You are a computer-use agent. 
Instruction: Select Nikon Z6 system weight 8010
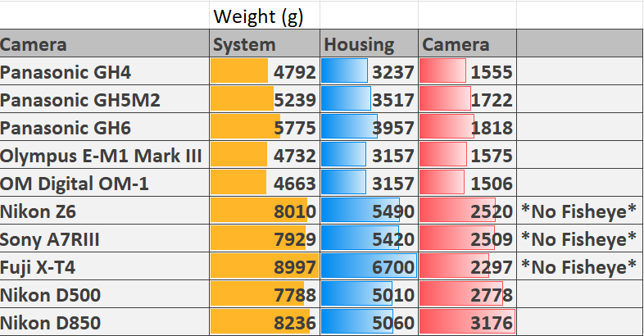[x=265, y=211]
